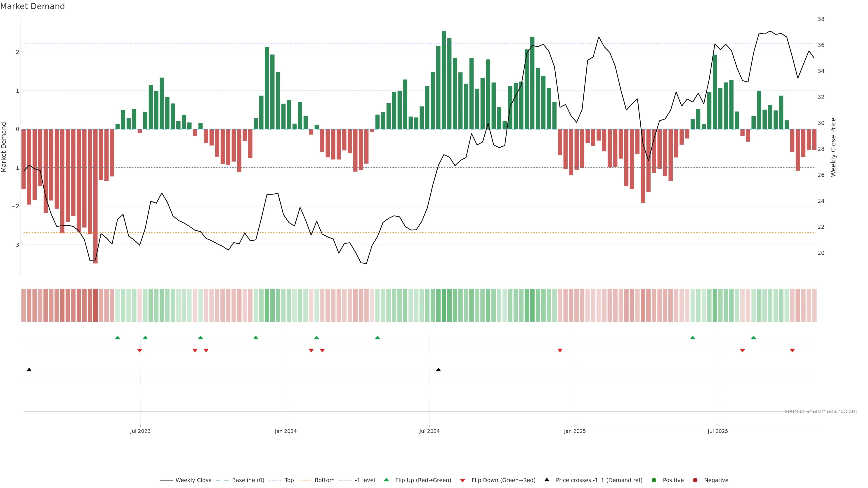Toggle the Top dotted line legend entry

pos(289,480)
